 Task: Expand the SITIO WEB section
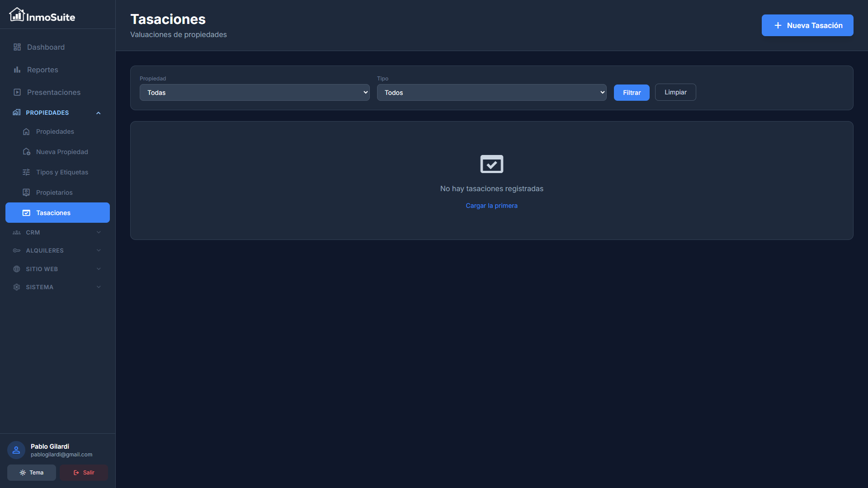point(98,269)
